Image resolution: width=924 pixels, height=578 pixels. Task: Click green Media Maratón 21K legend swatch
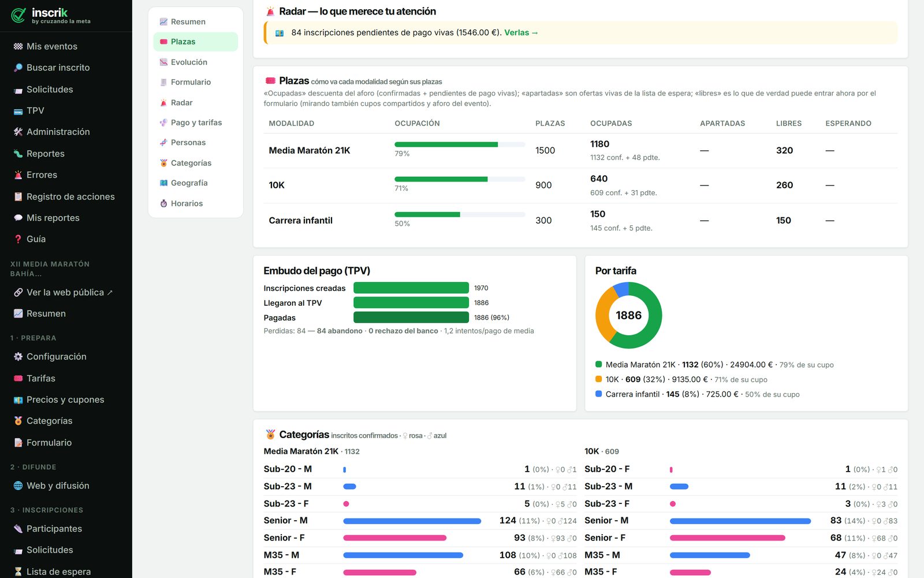(599, 364)
